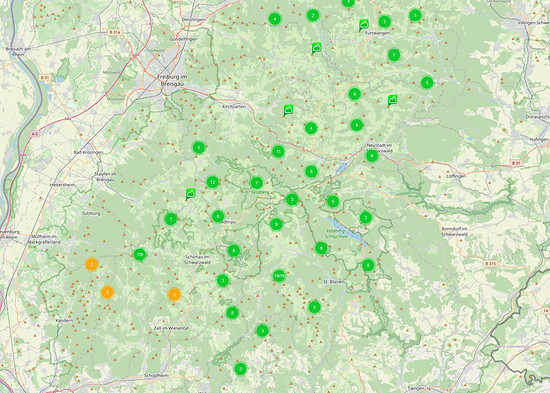The width and height of the screenshot is (550, 393).
Task: Open the 8 cluster northeast of St. Blasien
Action: click(x=368, y=265)
